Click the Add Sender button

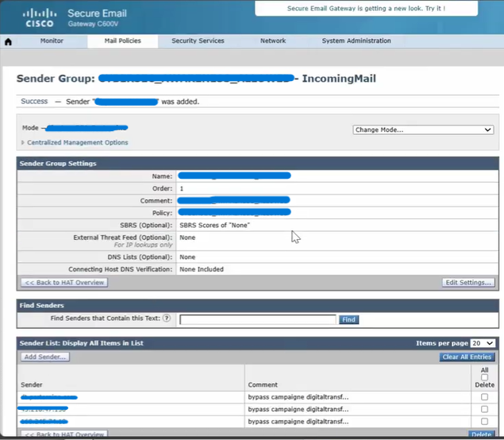(x=45, y=357)
